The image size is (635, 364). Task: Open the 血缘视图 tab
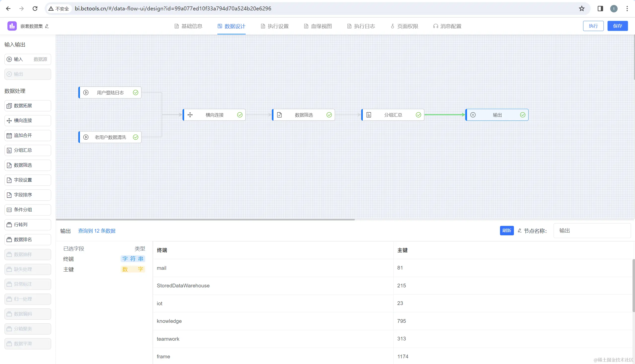tap(318, 26)
